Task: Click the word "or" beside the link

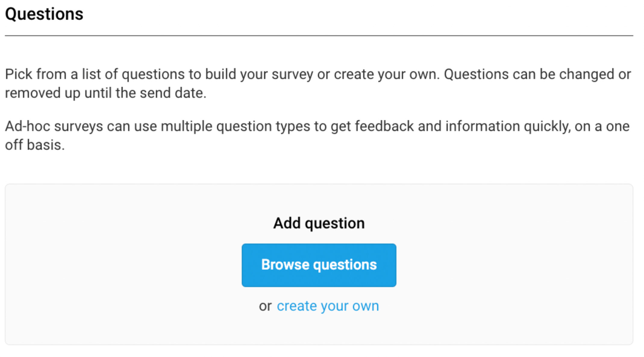Action: (265, 306)
